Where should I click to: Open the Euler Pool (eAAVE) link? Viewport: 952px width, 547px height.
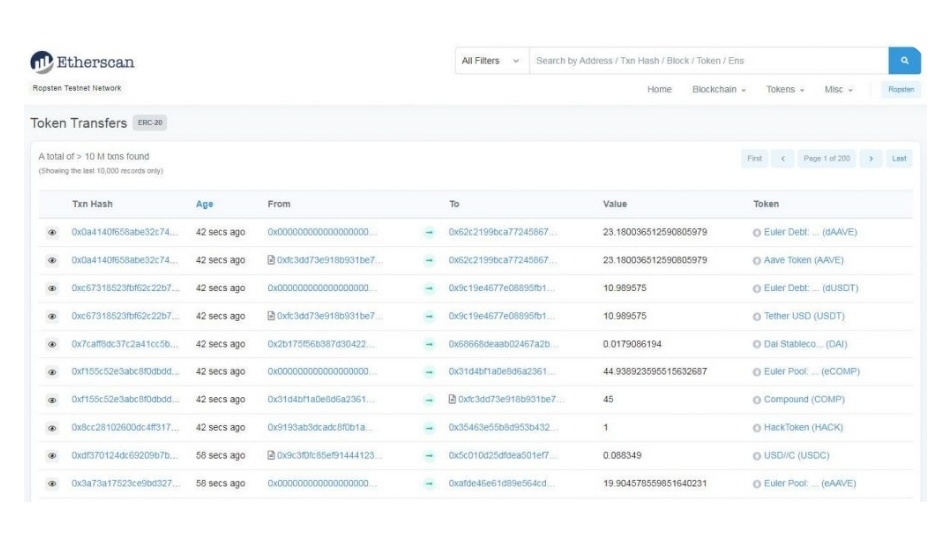coord(809,483)
